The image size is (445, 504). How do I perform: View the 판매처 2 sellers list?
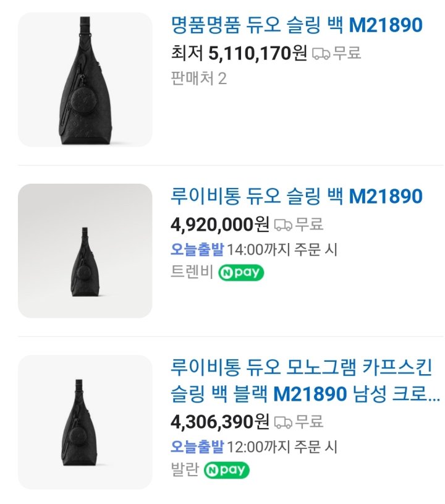(198, 79)
